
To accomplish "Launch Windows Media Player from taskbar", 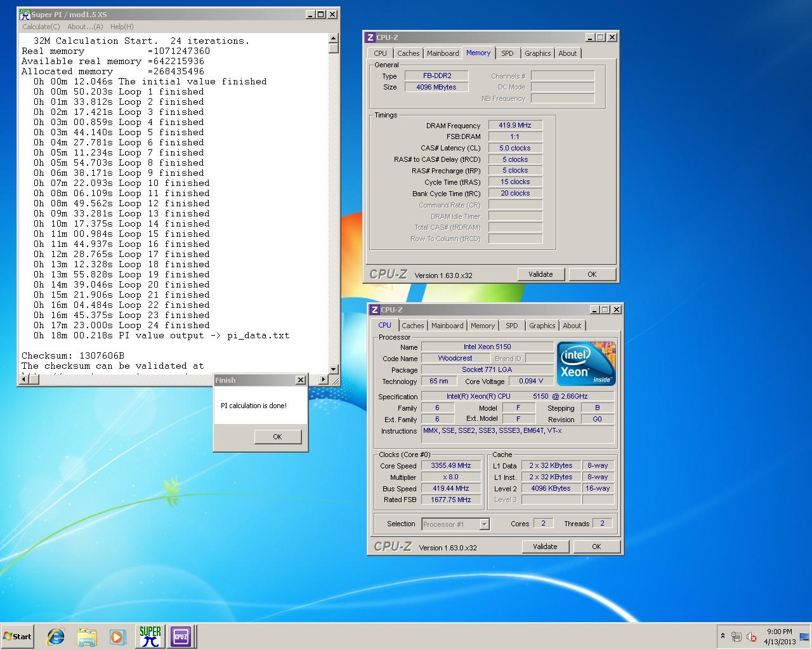I will 117,637.
